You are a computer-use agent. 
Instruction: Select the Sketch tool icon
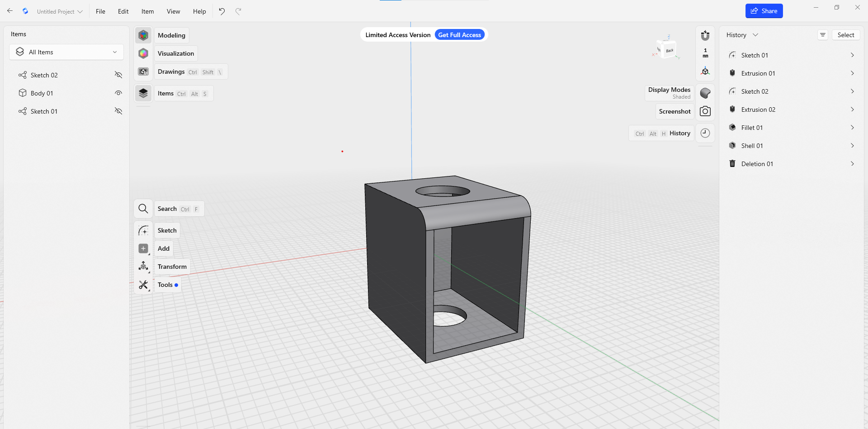pos(143,230)
